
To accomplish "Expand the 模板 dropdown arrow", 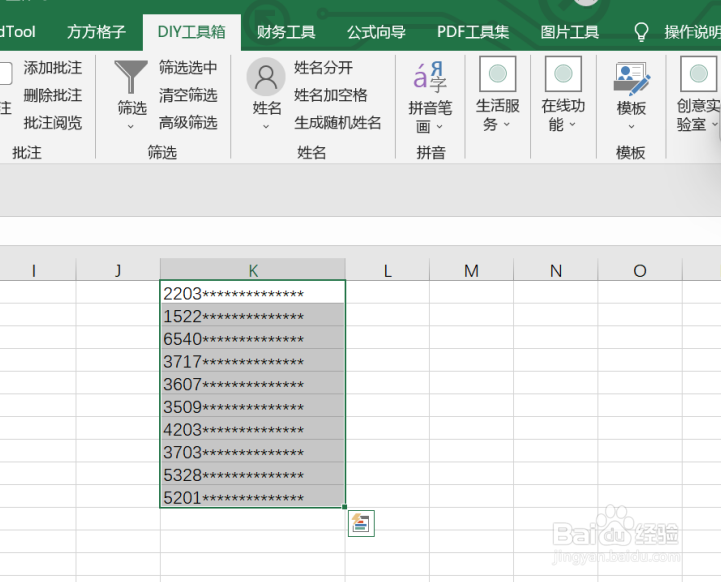I will (x=631, y=126).
